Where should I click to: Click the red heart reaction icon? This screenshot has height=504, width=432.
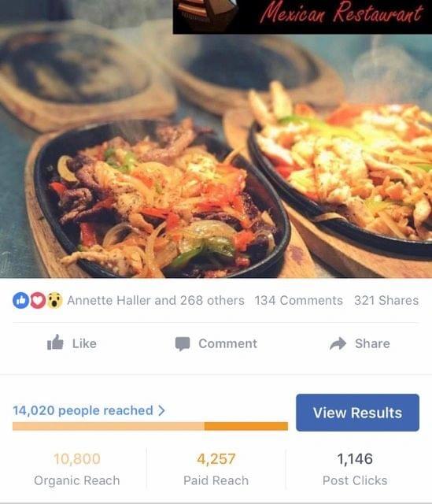pos(38,301)
